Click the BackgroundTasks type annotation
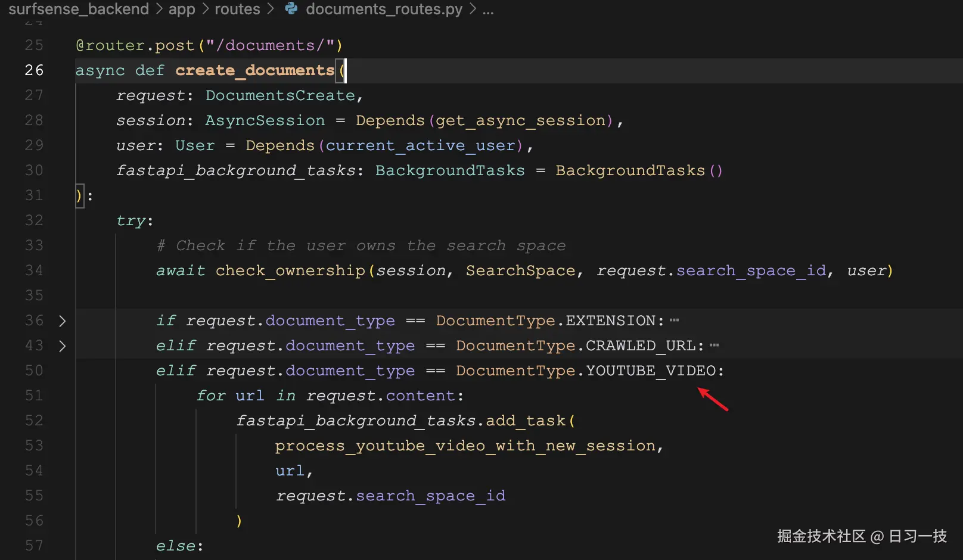Viewport: 963px width, 560px height. [x=450, y=170]
